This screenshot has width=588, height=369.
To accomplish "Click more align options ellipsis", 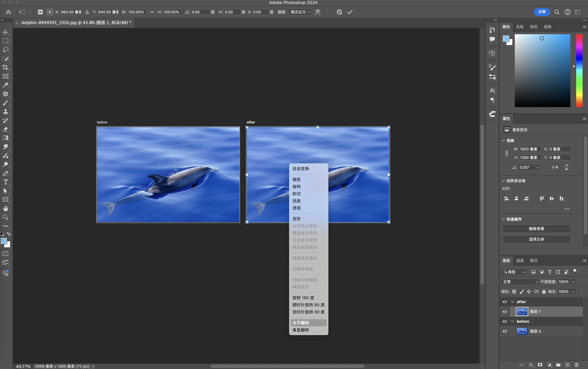I will [567, 209].
